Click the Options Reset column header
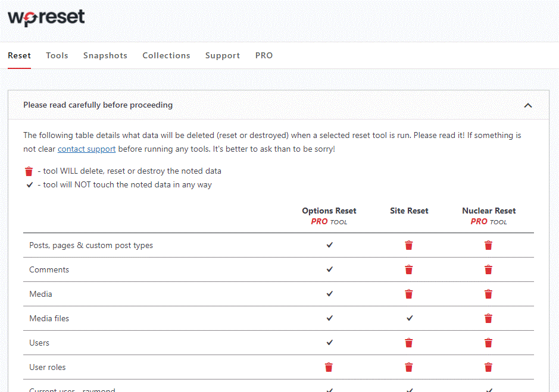 tap(329, 211)
